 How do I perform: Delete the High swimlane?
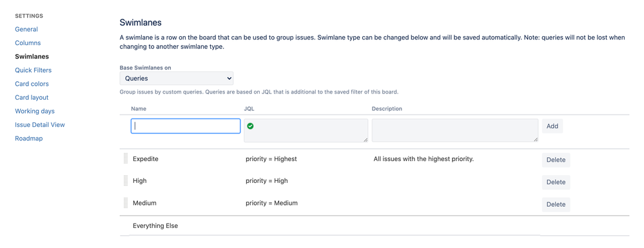click(556, 182)
